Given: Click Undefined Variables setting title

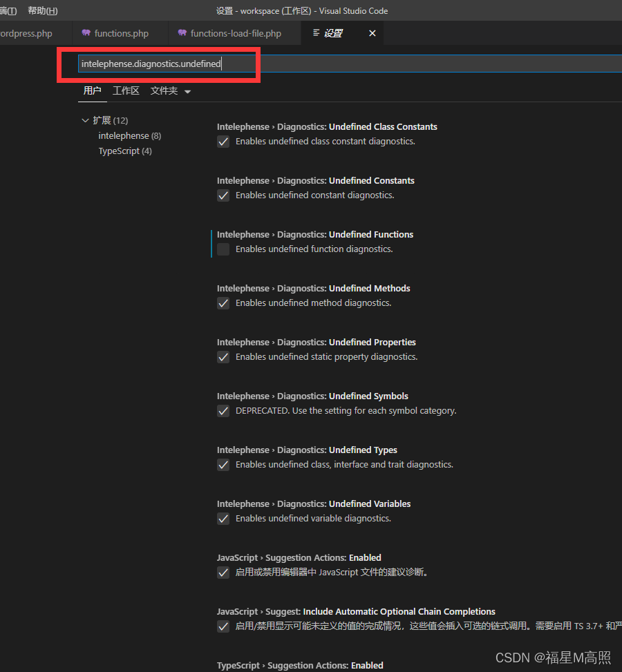Looking at the screenshot, I should pyautogui.click(x=314, y=504).
